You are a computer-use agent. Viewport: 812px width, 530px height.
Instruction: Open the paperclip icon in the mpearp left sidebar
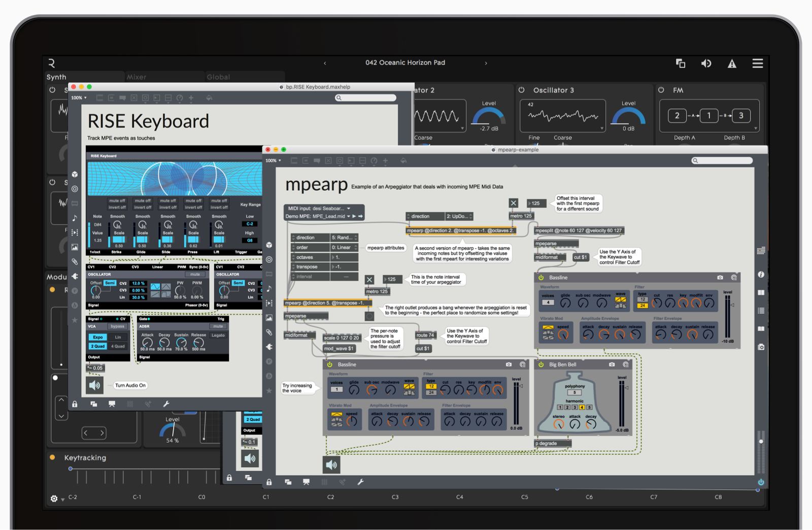coord(269,333)
